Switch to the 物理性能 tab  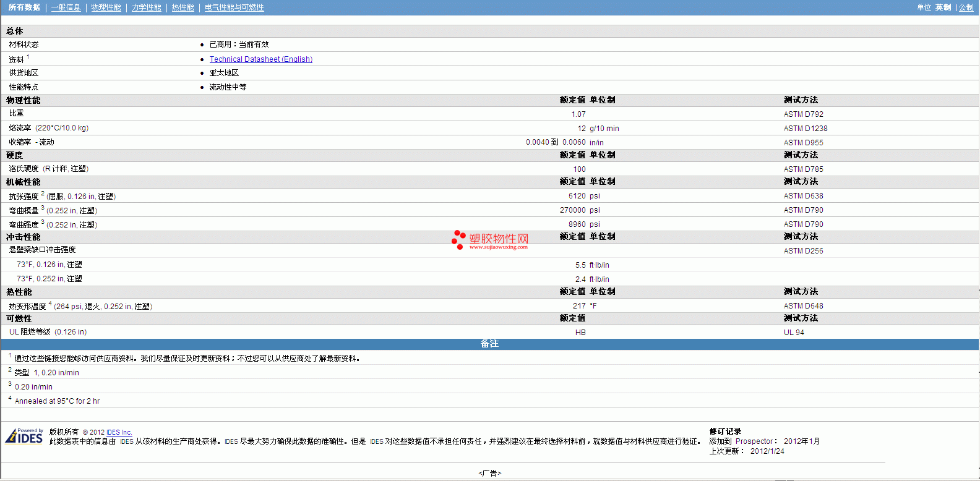click(x=106, y=7)
